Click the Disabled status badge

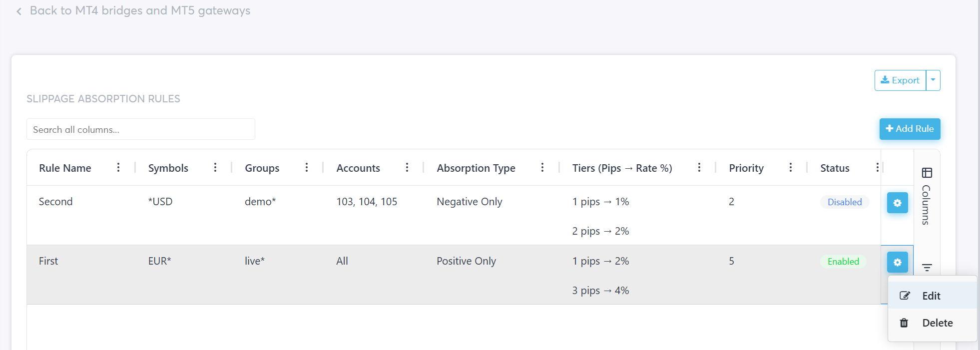pyautogui.click(x=845, y=202)
